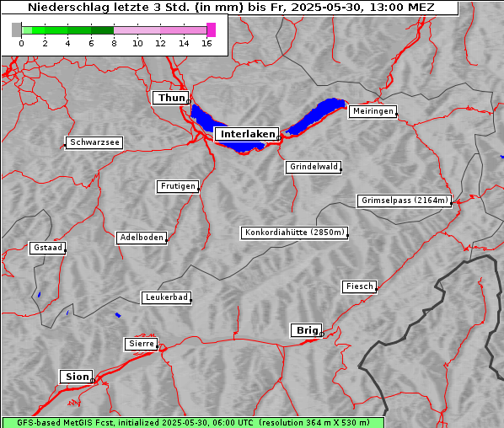Screen dimensions: 504x428
Task: Click the Adelboden town label
Action: 142,238
